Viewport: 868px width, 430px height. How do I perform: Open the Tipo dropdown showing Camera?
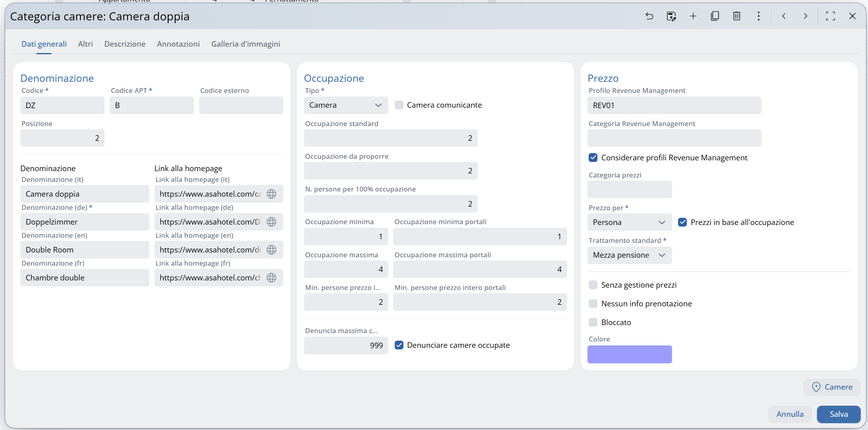pyautogui.click(x=346, y=105)
